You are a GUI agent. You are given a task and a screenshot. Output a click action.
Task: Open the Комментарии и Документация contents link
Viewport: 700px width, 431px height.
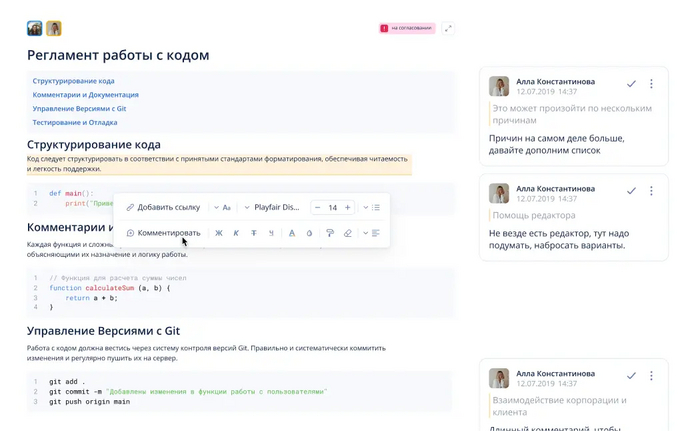point(85,95)
